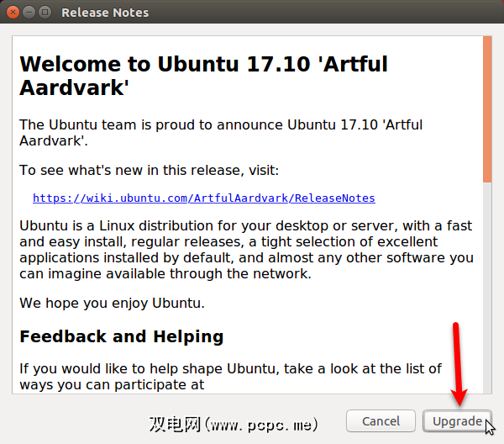The width and height of the screenshot is (504, 444).
Task: Click the 'Feedback and Helping' heading
Action: point(121,336)
